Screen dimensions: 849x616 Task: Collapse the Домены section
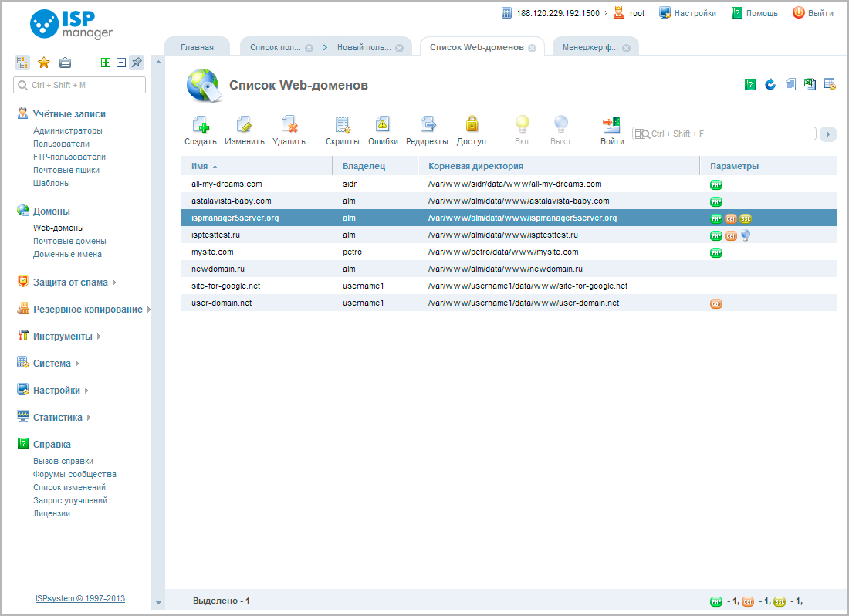coord(52,212)
